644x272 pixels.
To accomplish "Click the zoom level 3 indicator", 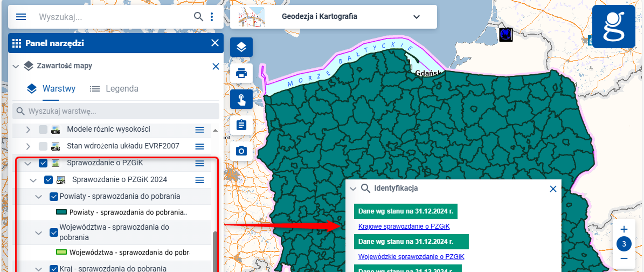I will click(x=624, y=244).
